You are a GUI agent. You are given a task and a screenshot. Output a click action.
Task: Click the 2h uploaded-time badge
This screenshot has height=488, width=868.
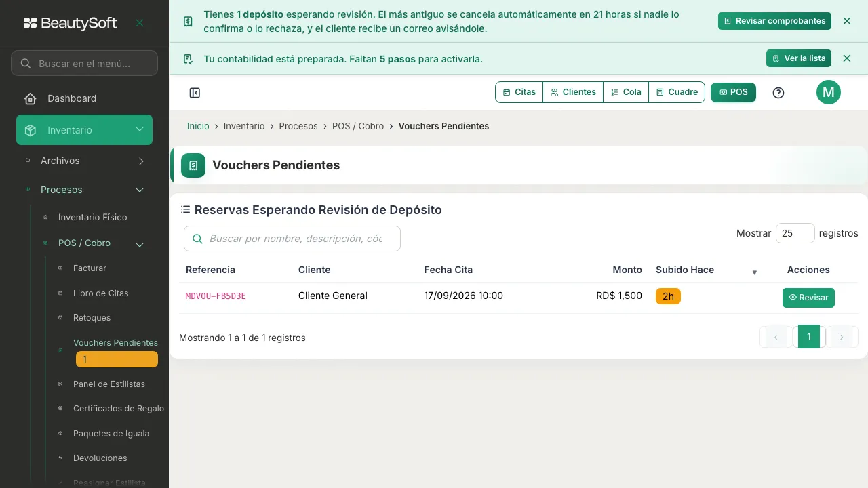tap(668, 296)
